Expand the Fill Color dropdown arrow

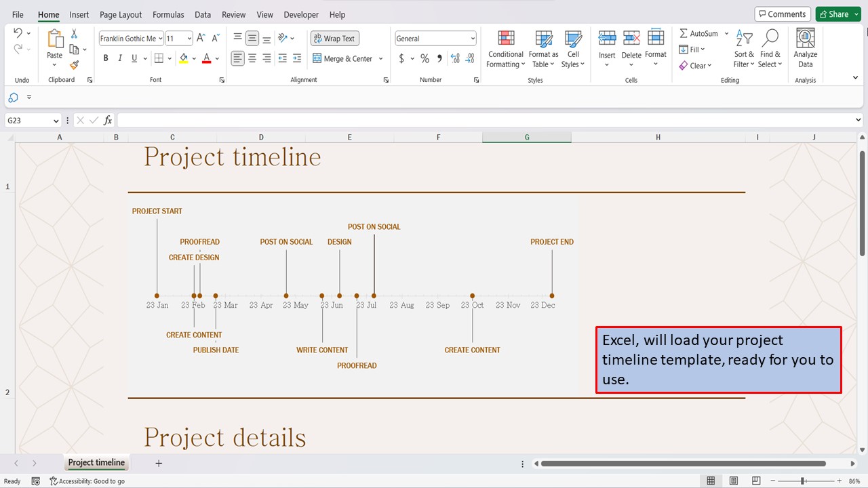195,58
